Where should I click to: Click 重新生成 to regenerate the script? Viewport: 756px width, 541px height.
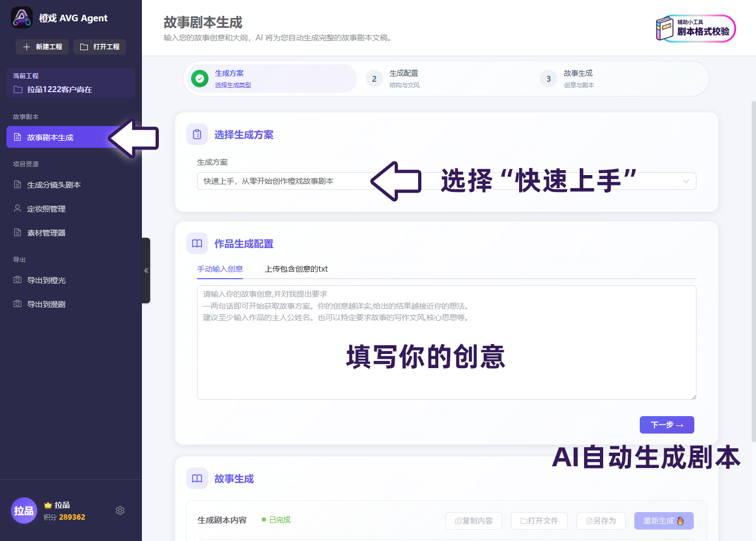point(664,521)
